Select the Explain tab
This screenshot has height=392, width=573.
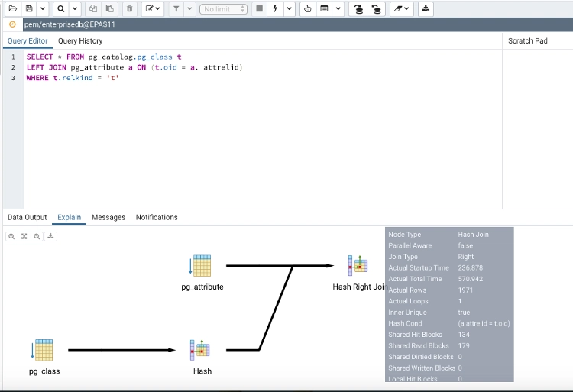pos(69,217)
